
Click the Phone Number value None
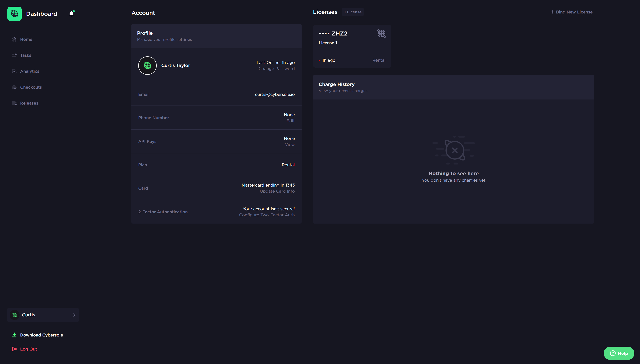(x=289, y=115)
